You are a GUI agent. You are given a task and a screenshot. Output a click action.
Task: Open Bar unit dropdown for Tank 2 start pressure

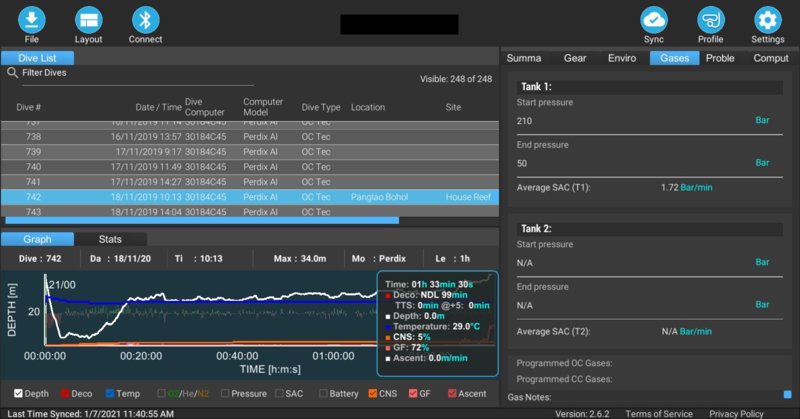tap(763, 262)
